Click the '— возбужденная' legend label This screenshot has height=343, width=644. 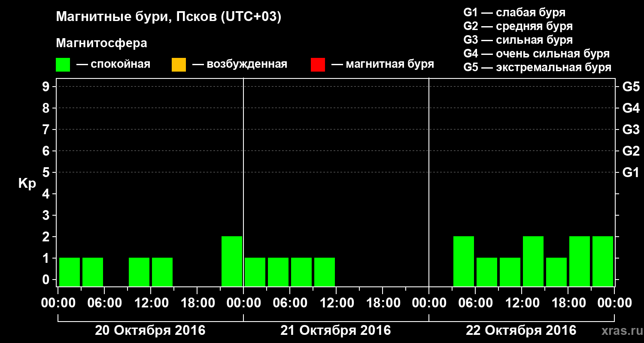click(240, 64)
